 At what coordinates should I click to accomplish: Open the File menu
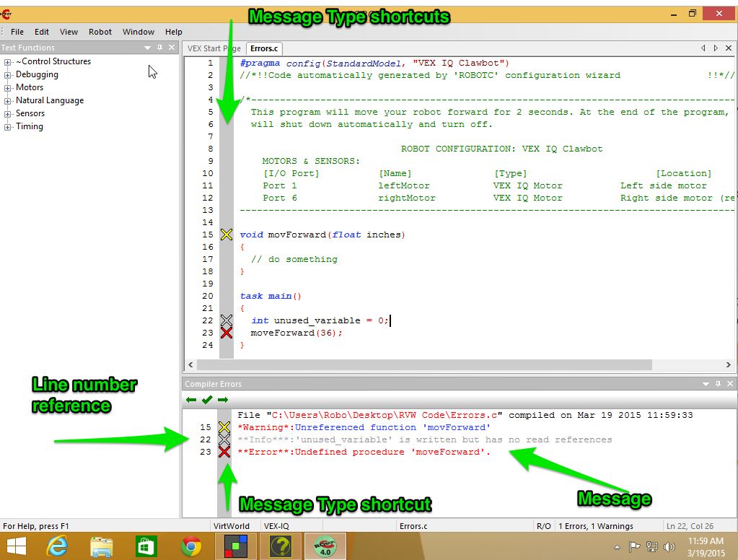coord(17,32)
